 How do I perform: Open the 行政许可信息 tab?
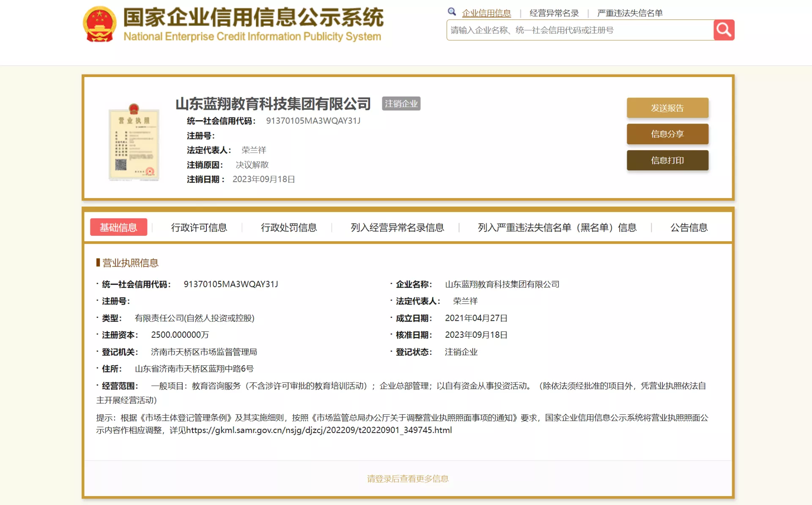[199, 227]
